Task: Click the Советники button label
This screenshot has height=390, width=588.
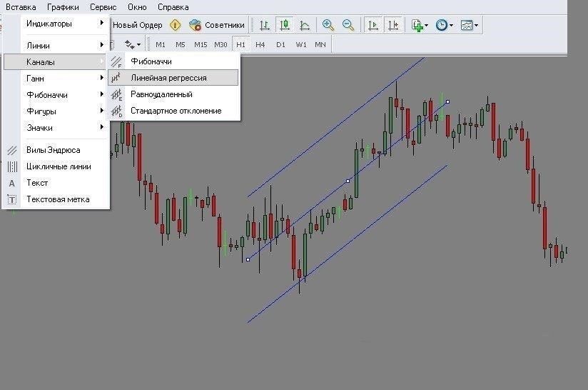Action: click(x=225, y=25)
